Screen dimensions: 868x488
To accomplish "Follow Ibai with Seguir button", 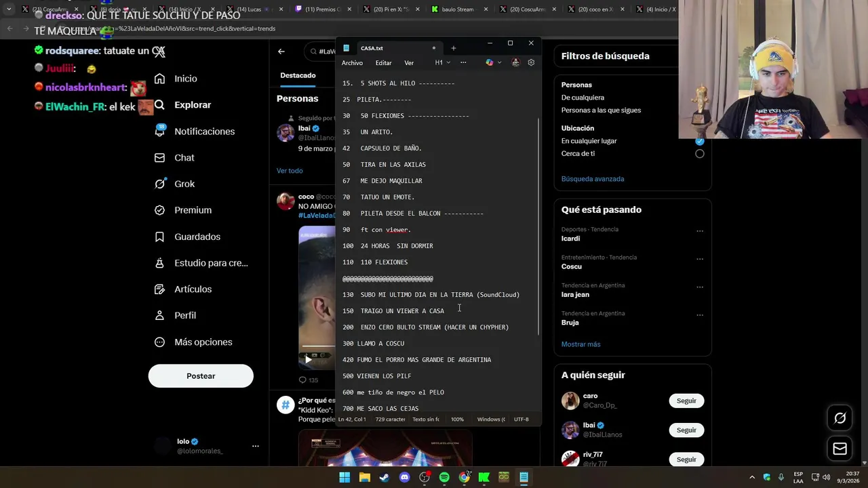I will click(x=686, y=430).
